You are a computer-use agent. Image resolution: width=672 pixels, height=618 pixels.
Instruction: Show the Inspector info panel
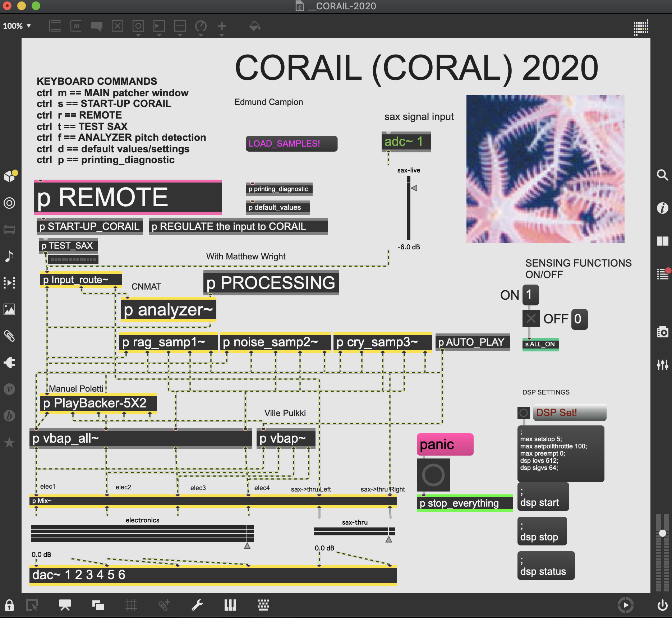662,208
